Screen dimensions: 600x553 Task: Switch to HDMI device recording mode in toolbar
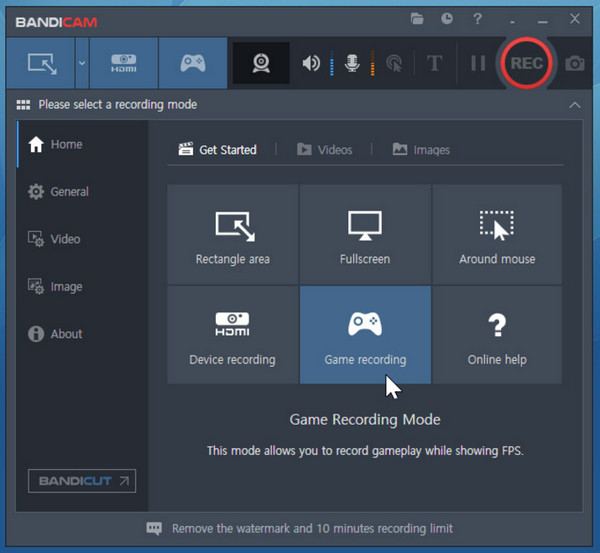pyautogui.click(x=124, y=63)
